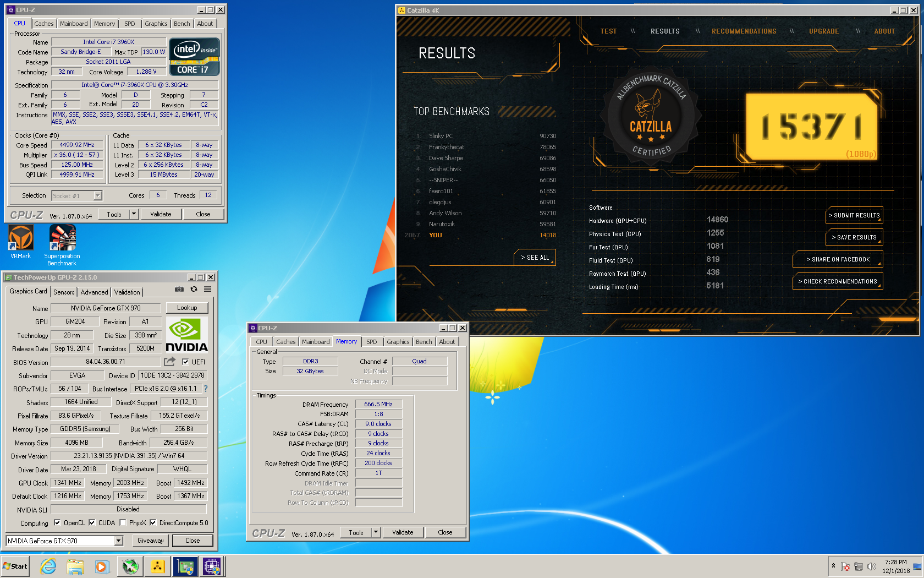924x578 pixels.
Task: Click the BIOS Version field 84.04.36.00.71
Action: [x=106, y=362]
